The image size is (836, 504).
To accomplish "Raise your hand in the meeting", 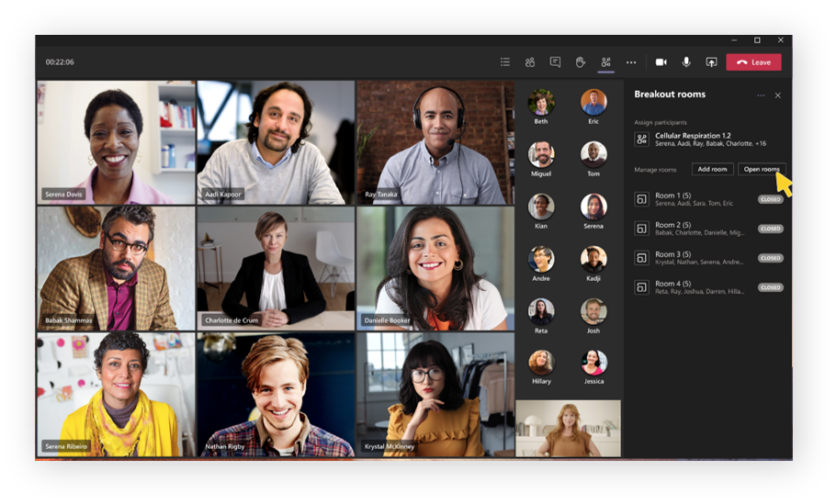I will pos(581,62).
